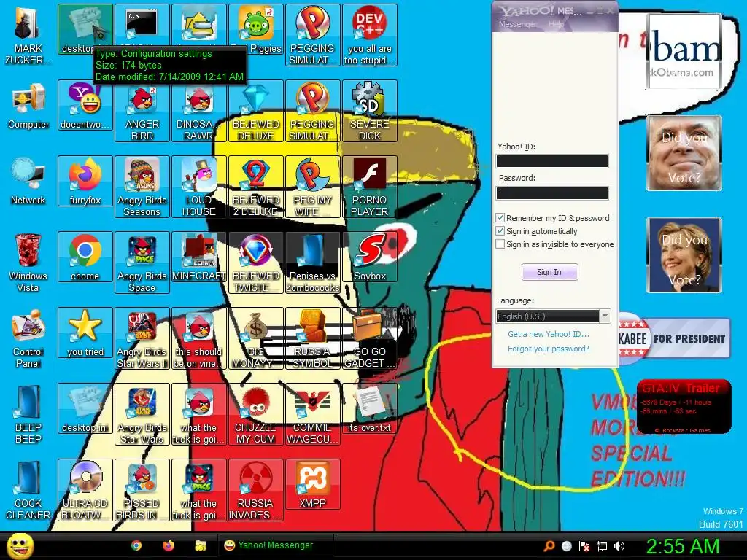Click the Sign In button
The height and width of the screenshot is (560, 747).
pos(549,272)
